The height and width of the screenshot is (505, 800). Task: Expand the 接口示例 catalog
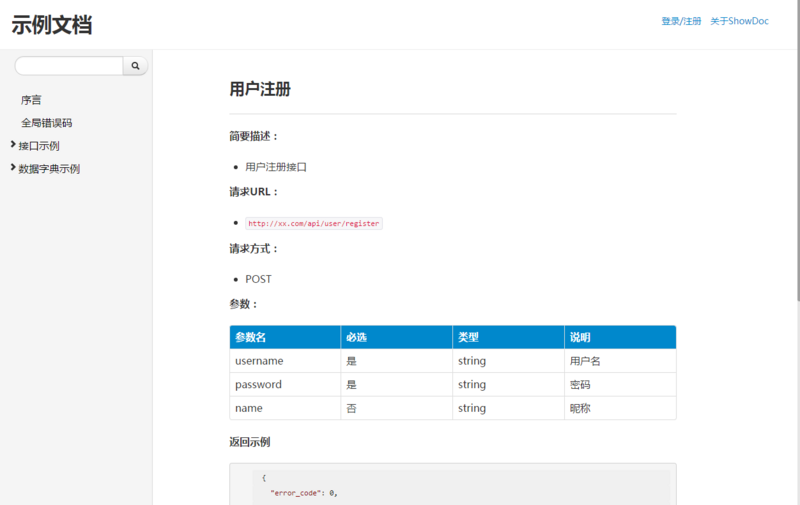tap(38, 146)
